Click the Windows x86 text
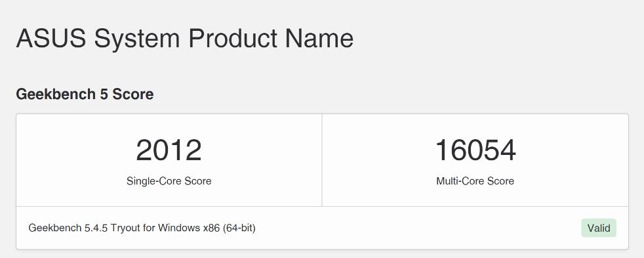The image size is (644, 258). [189, 228]
